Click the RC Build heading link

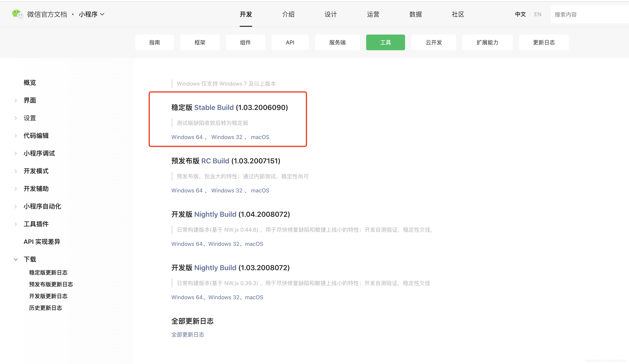pos(215,161)
